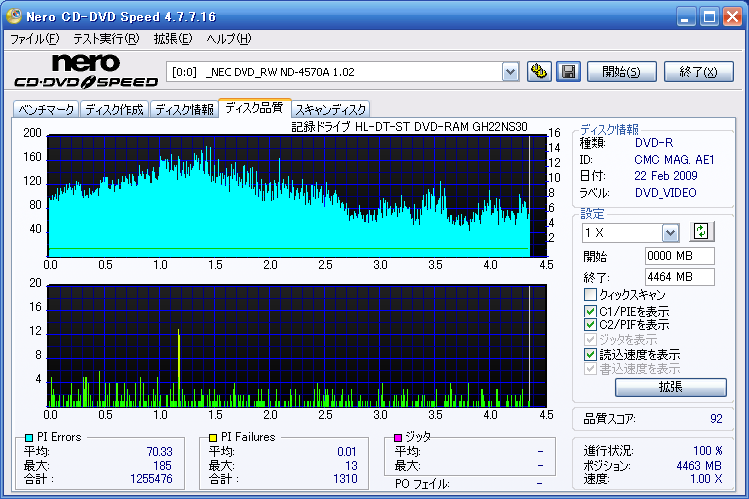Image resolution: width=749 pixels, height=499 pixels.
Task: Minimize the Nero CD-DVD Speed window
Action: point(685,17)
